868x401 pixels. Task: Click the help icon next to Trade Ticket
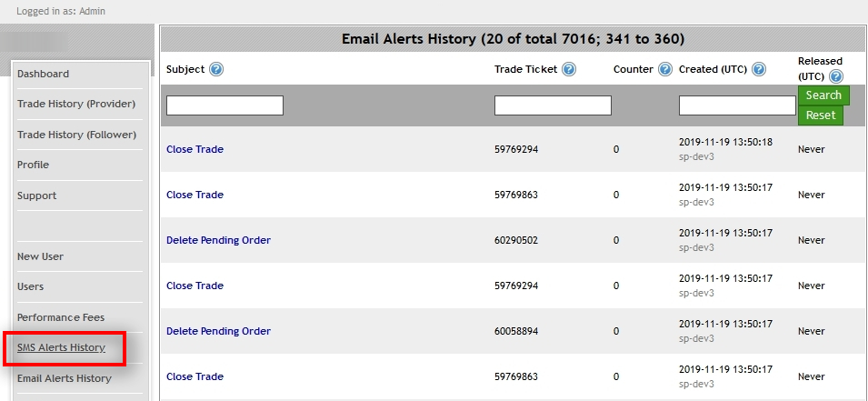(569, 69)
